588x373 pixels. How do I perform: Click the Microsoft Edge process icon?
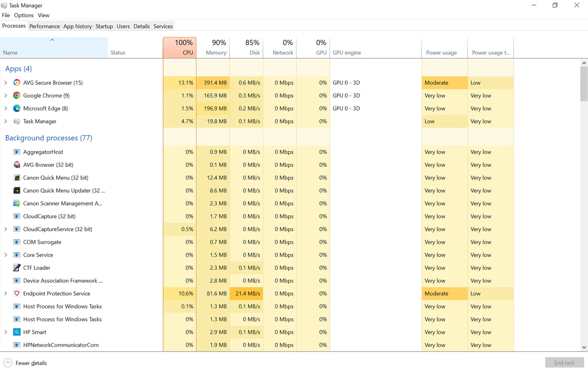coord(17,108)
